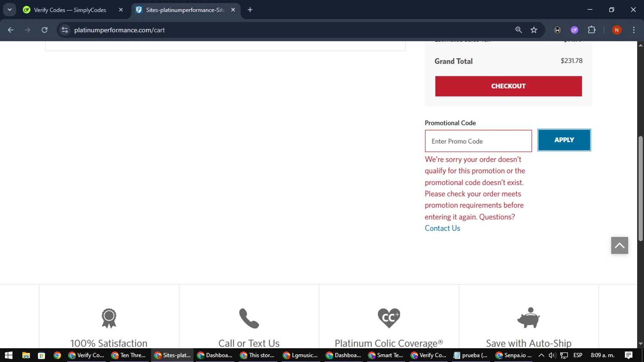Click the Grand Total label

tap(453, 61)
